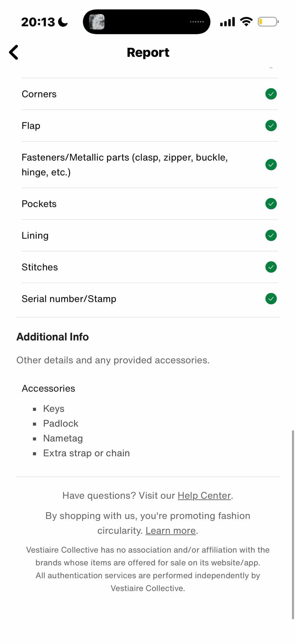Tap the Wi-Fi icon in status bar
This screenshot has height=644, width=296.
coord(246,22)
